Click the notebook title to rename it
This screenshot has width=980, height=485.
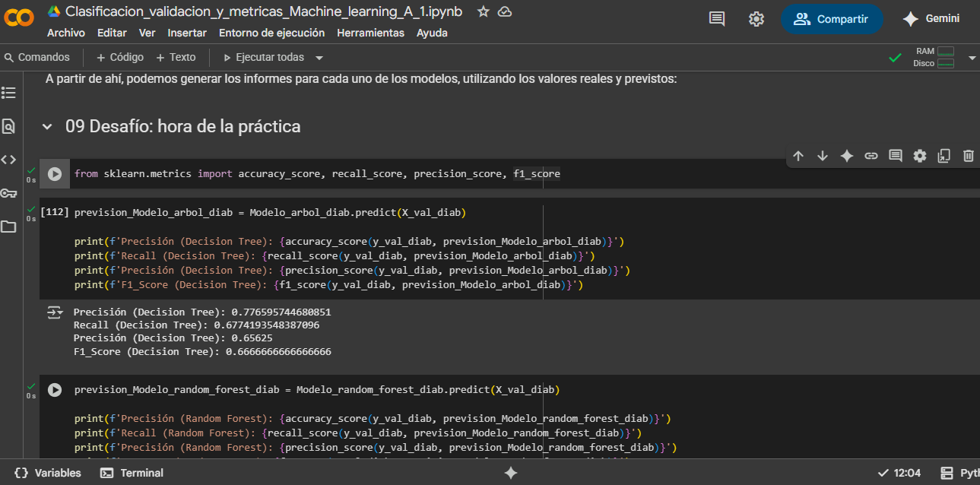(x=264, y=11)
